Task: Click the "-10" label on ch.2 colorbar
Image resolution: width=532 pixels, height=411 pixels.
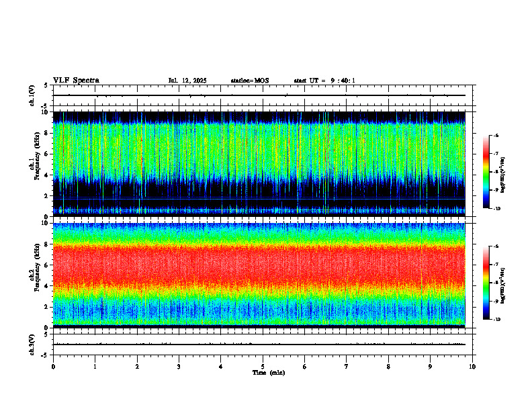Action: point(496,320)
